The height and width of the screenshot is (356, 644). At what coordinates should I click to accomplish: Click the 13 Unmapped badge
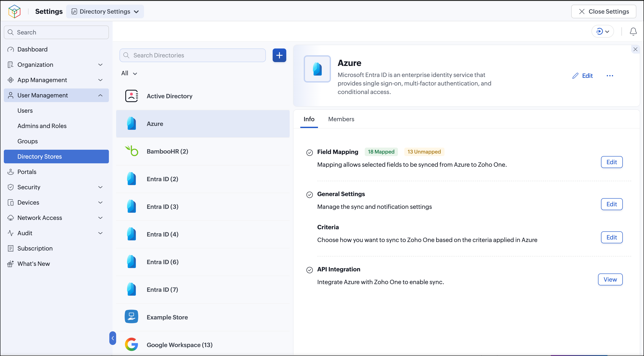(x=424, y=152)
